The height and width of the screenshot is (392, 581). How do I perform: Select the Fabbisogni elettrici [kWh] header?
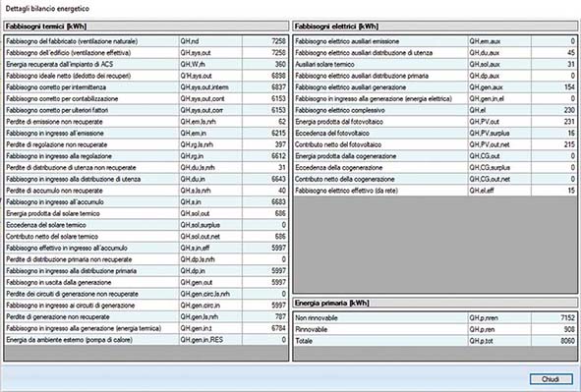pyautogui.click(x=435, y=27)
